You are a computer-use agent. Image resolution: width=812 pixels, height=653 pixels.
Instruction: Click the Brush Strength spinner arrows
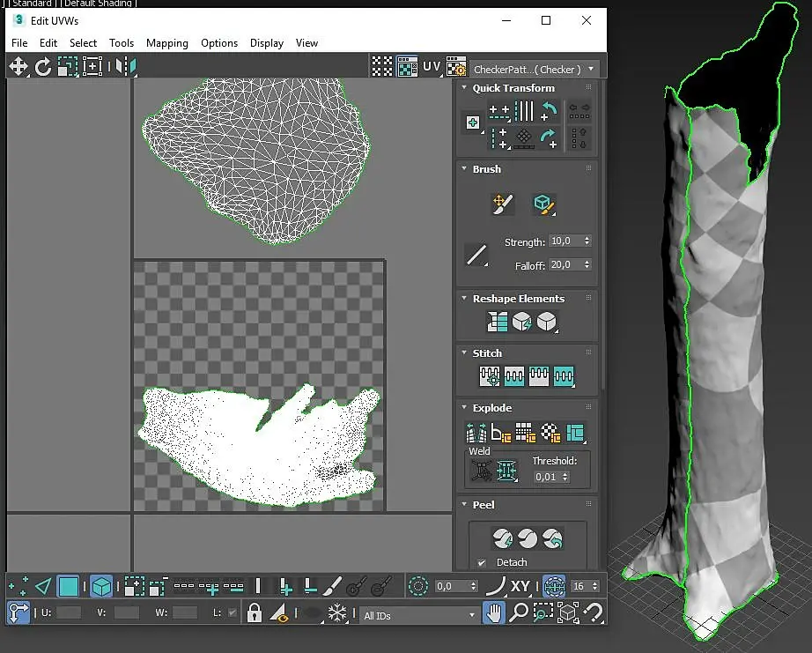pos(587,241)
